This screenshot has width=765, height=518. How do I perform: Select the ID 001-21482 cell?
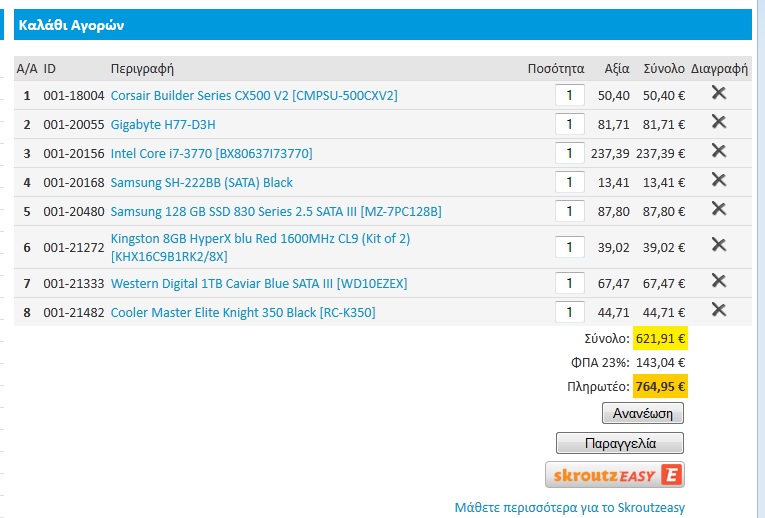(x=74, y=313)
